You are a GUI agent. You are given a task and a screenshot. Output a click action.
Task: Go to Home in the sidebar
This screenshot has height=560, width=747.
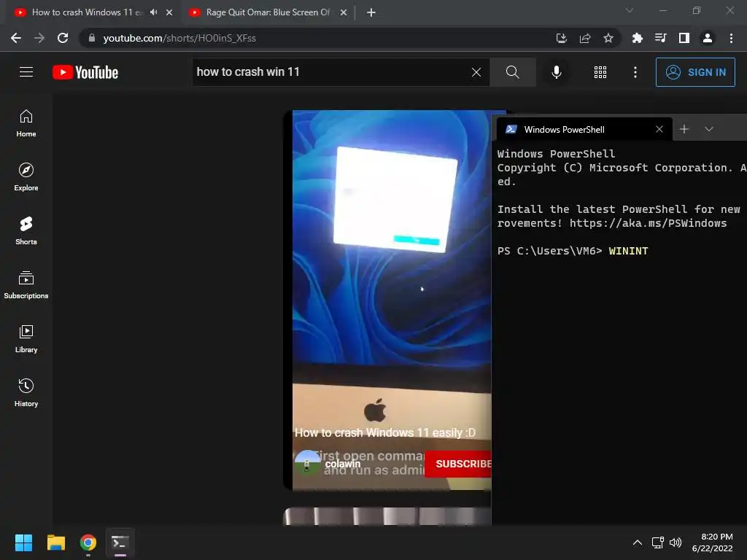click(x=26, y=123)
